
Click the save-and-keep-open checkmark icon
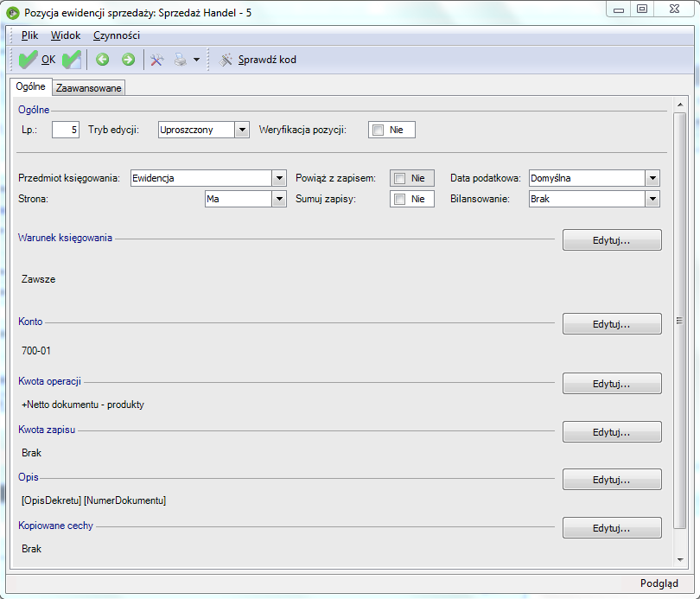[72, 60]
